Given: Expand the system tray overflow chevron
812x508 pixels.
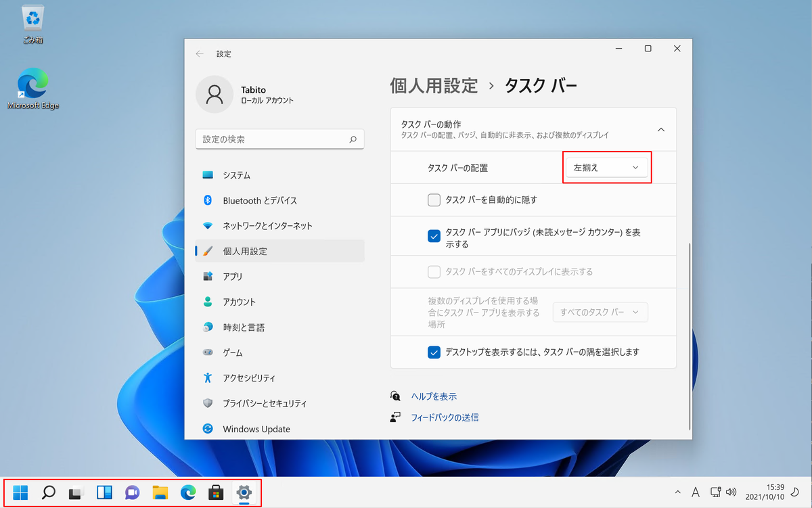Looking at the screenshot, I should [x=677, y=492].
